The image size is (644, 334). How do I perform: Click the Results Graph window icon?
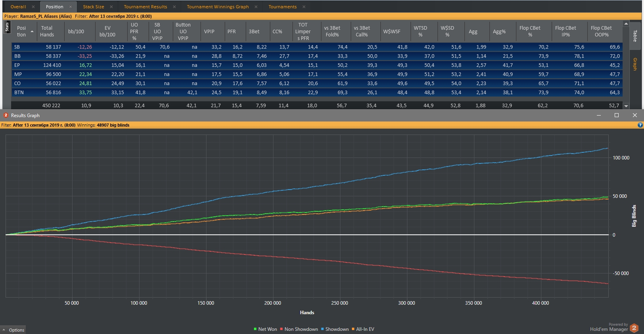pos(6,115)
